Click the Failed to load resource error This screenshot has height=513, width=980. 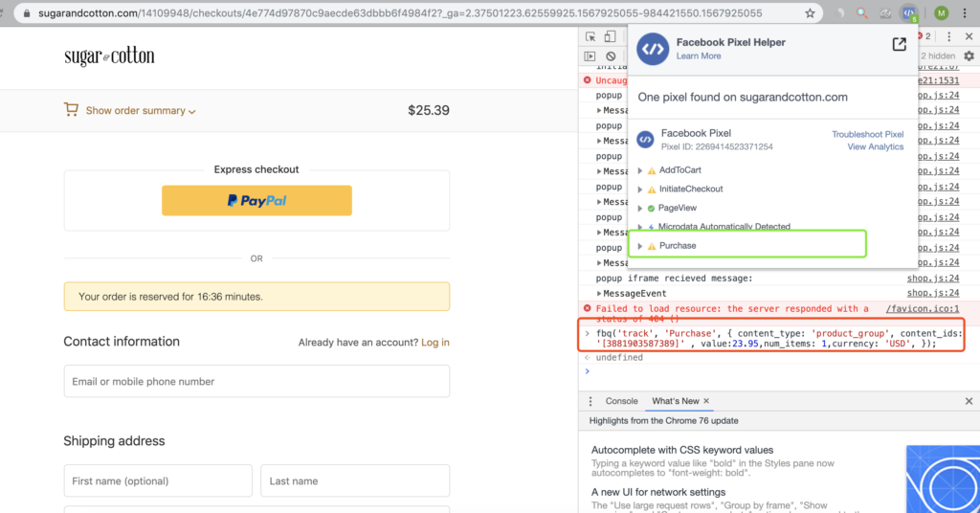(x=732, y=313)
